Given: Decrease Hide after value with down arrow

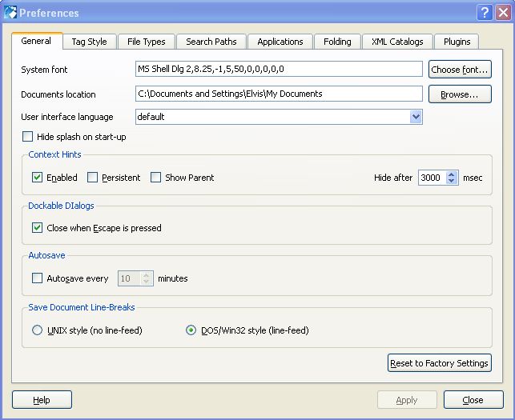Looking at the screenshot, I should [x=452, y=182].
